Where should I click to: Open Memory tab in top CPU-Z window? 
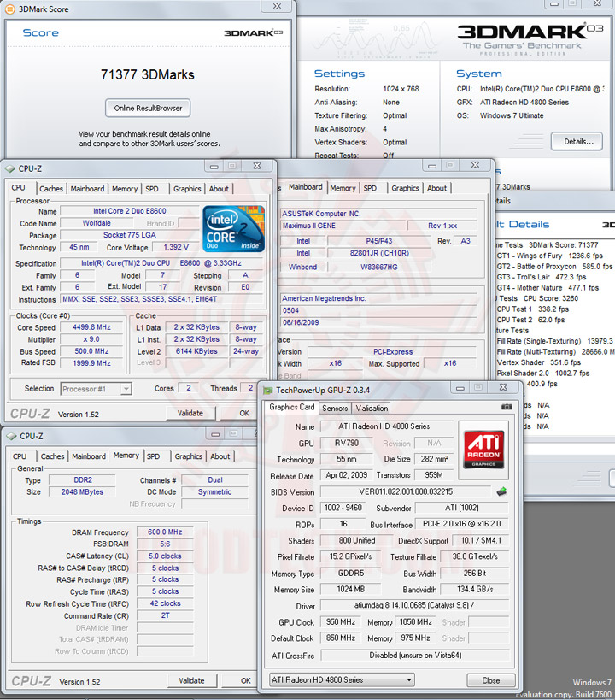[x=125, y=189]
